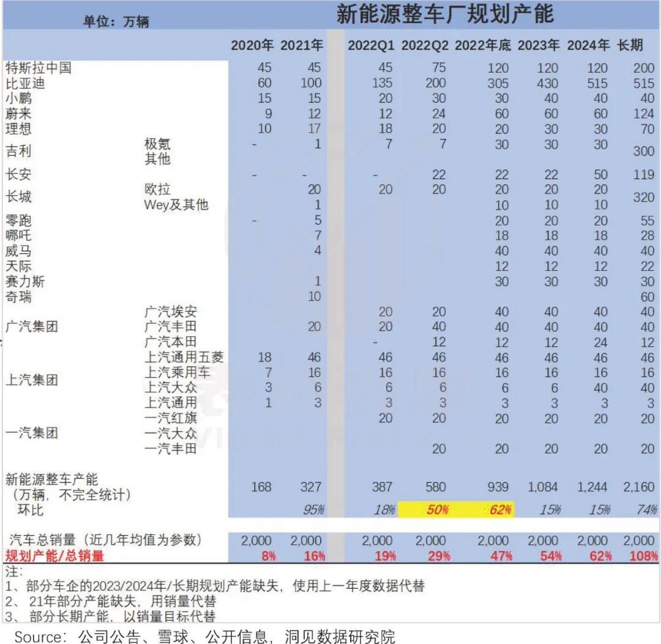The height and width of the screenshot is (644, 661).
Task: Click note 2 about 21年 capacity
Action: [x=110, y=601]
